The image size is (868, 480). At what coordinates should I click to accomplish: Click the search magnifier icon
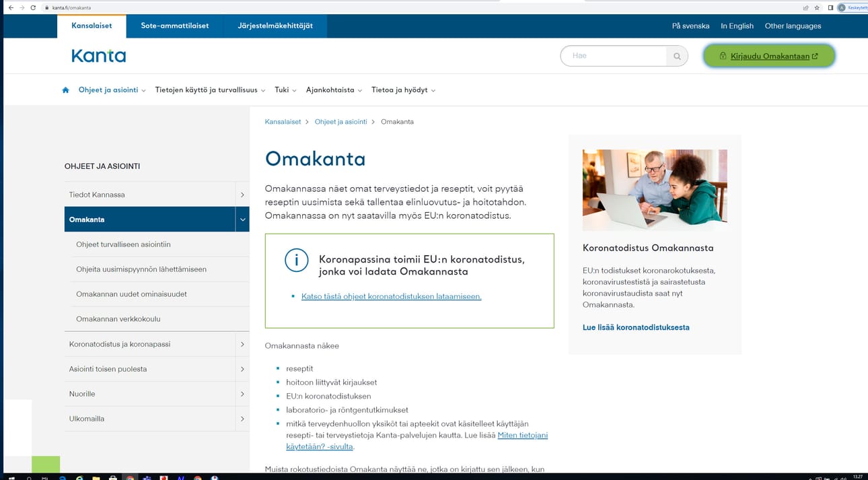tap(677, 56)
